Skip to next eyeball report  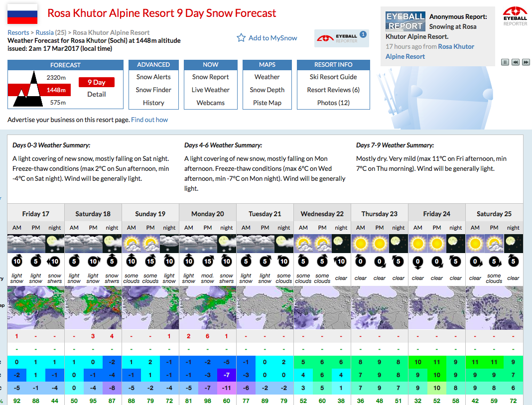coord(526,62)
